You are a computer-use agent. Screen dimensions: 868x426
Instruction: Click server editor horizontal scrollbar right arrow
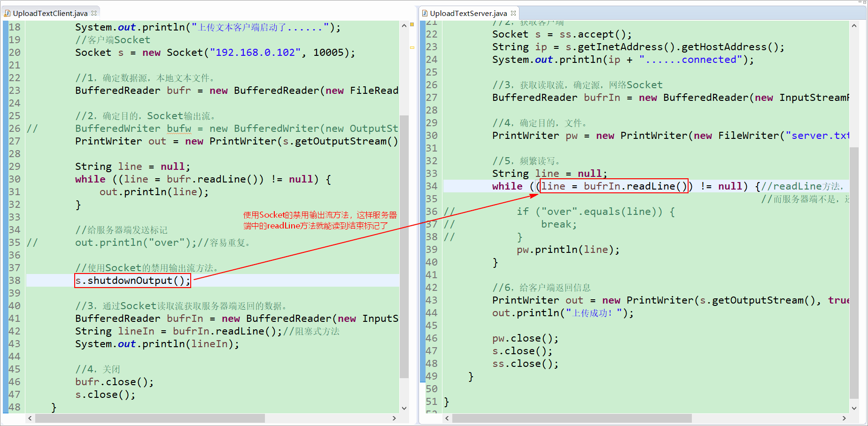(x=844, y=418)
